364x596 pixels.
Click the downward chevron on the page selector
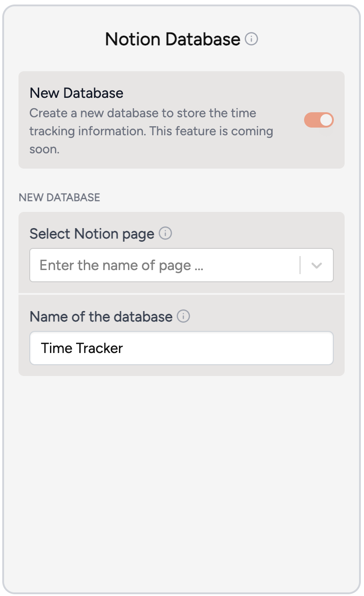pos(316,265)
